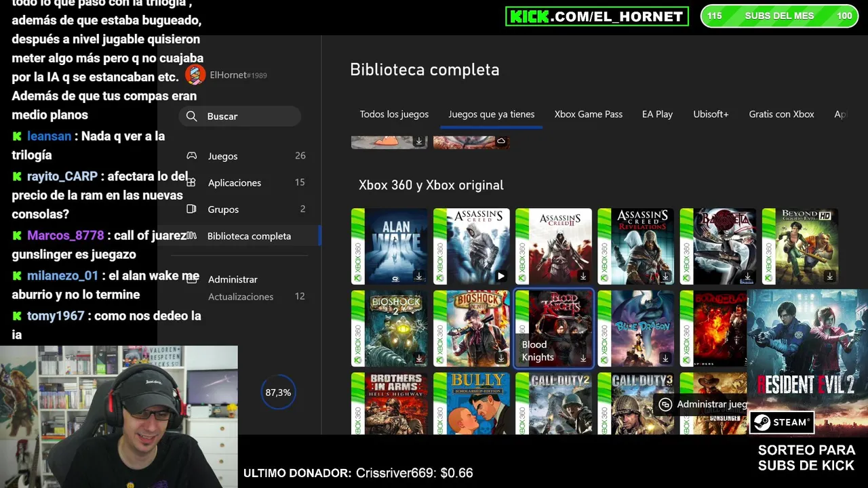Click the download icon on the first top-row tile
The height and width of the screenshot is (488, 868).
[419, 141]
